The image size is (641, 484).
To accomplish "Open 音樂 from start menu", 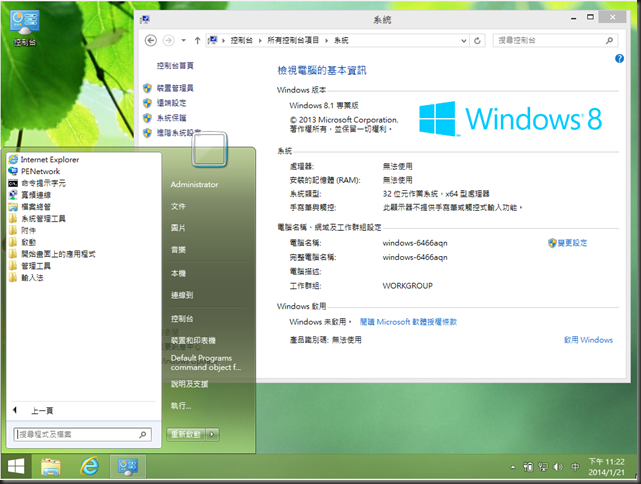I will (x=178, y=250).
